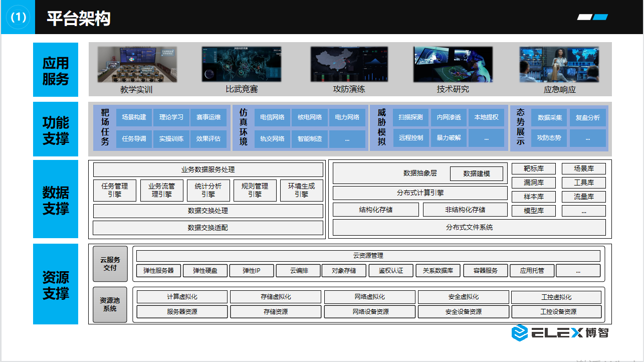The image size is (644, 362).
Task: Click the (1) number badge in header
Action: click(x=18, y=17)
